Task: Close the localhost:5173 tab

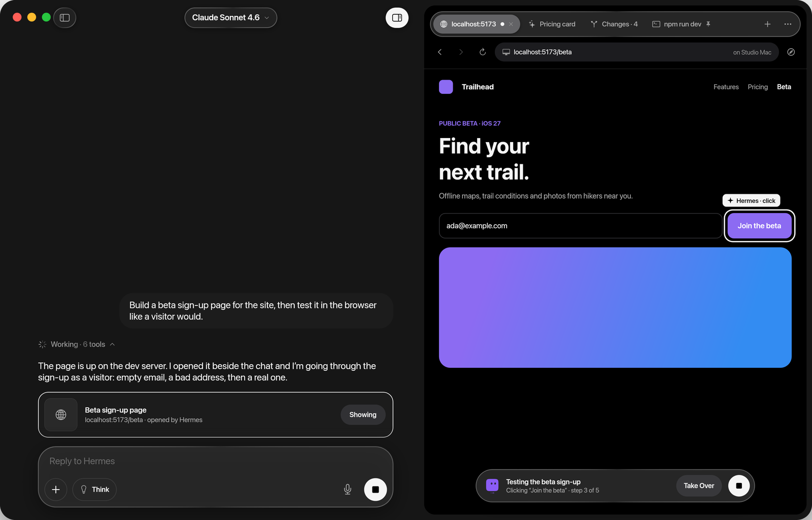Action: click(x=511, y=24)
